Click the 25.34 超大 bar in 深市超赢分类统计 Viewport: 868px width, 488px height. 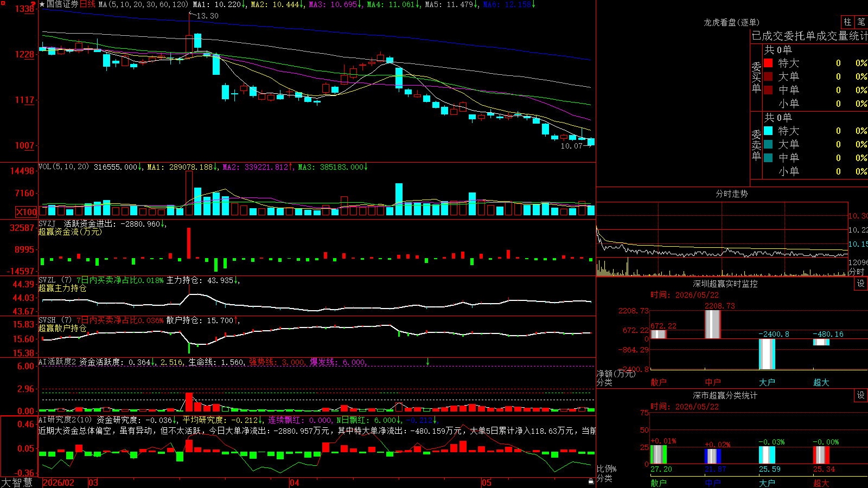pos(821,455)
